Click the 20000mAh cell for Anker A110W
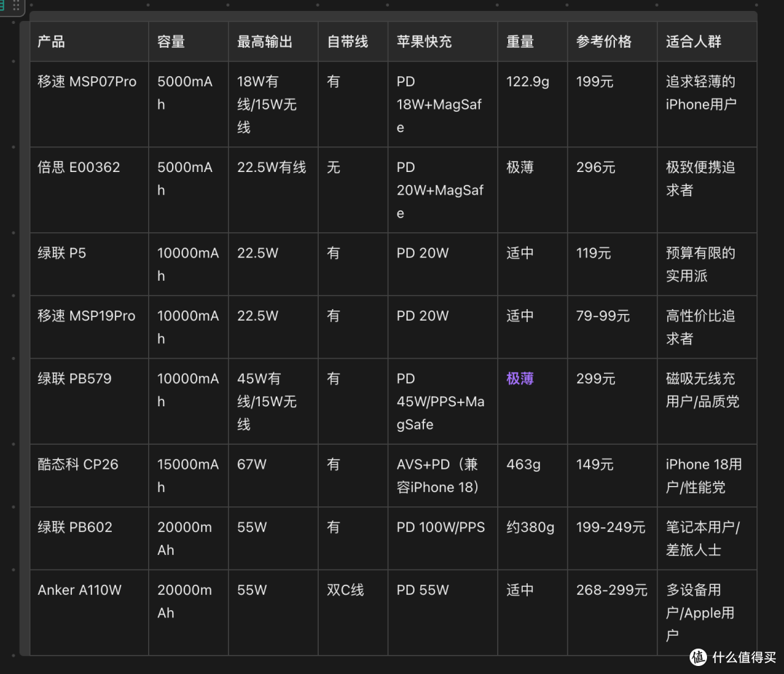This screenshot has width=784, height=674. point(189,613)
